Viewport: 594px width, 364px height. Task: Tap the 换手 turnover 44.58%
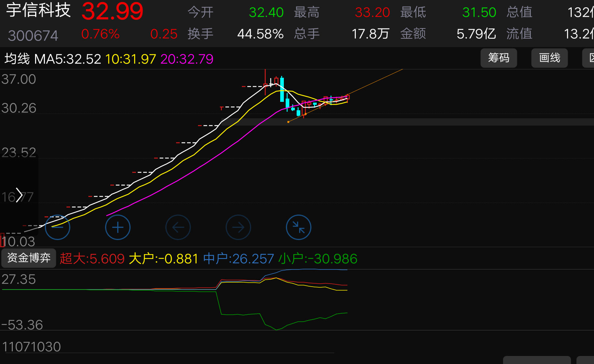260,34
